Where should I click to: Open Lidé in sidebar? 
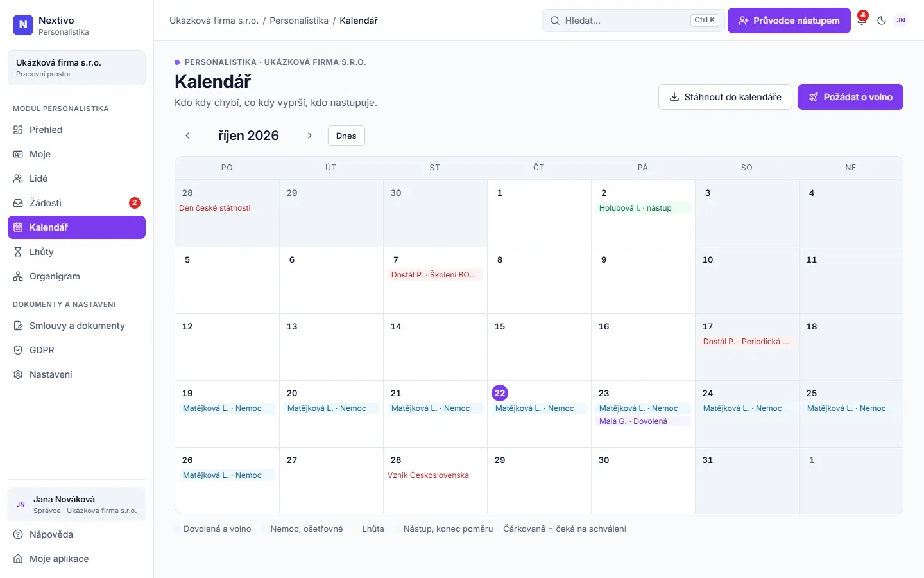click(76, 179)
